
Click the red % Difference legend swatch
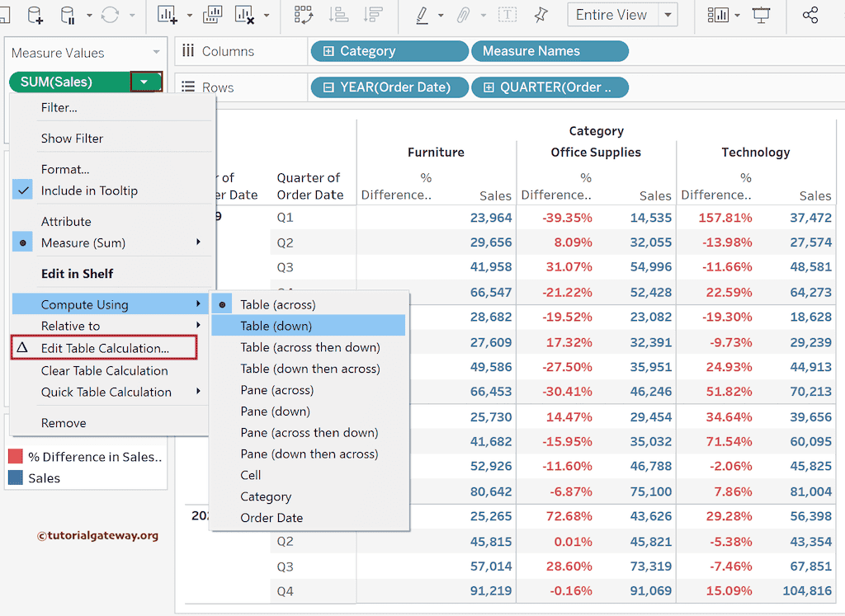15,457
